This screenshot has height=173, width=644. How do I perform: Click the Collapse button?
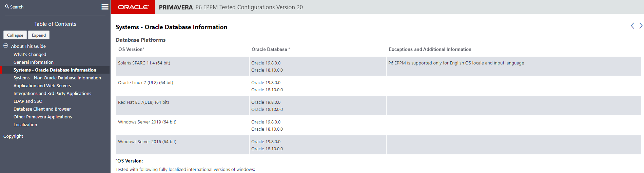15,35
